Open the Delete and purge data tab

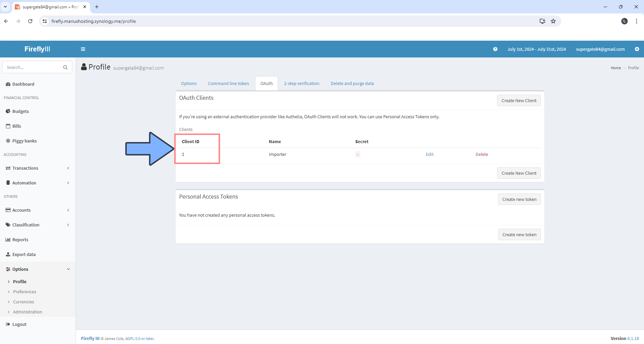click(x=352, y=84)
